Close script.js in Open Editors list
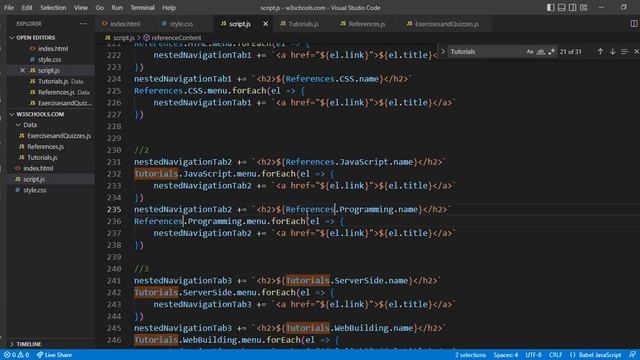The image size is (640, 360). coord(22,70)
